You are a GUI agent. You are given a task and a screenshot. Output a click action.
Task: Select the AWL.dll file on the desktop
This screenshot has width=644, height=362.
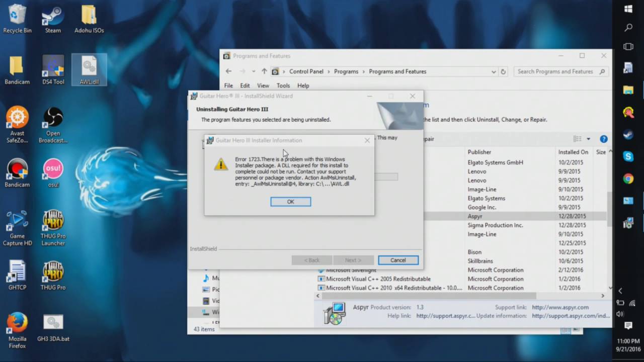[x=89, y=70]
